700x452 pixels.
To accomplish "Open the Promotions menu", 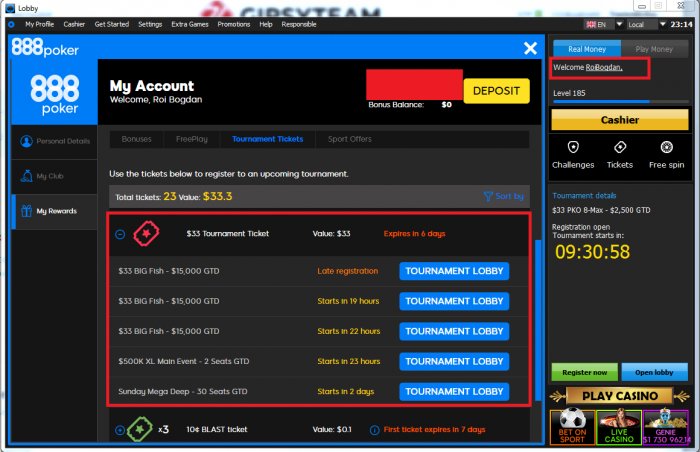I will pos(234,24).
